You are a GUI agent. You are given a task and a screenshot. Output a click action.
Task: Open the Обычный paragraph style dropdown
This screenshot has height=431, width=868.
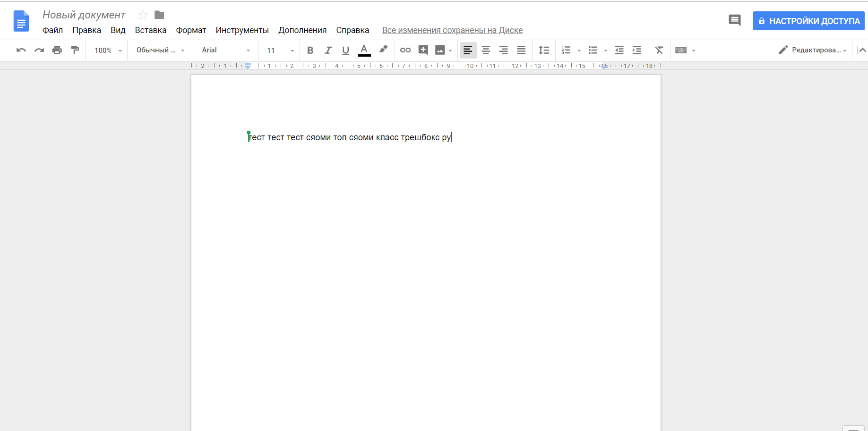pyautogui.click(x=160, y=50)
